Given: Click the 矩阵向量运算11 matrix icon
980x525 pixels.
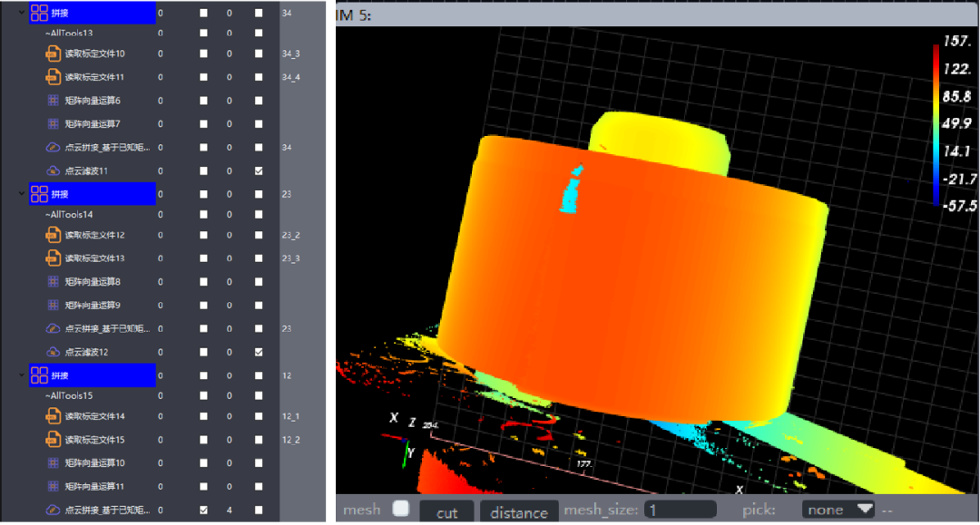Looking at the screenshot, I should [53, 487].
